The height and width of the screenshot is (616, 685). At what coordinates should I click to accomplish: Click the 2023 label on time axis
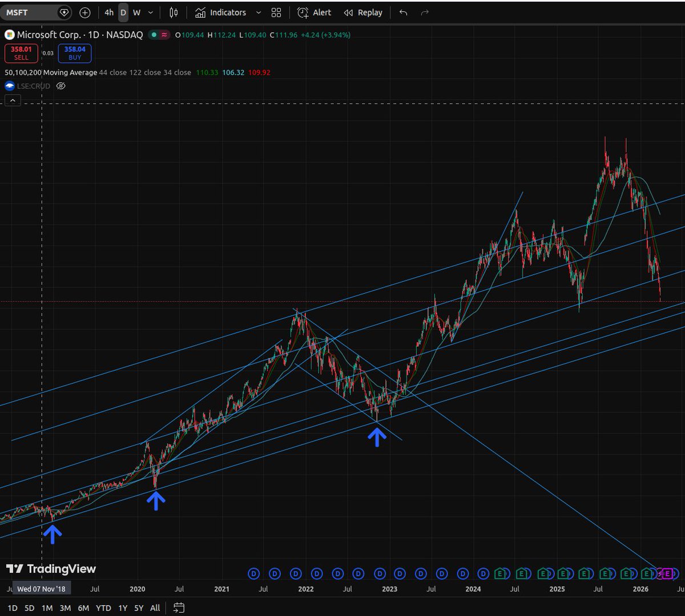coord(389,589)
